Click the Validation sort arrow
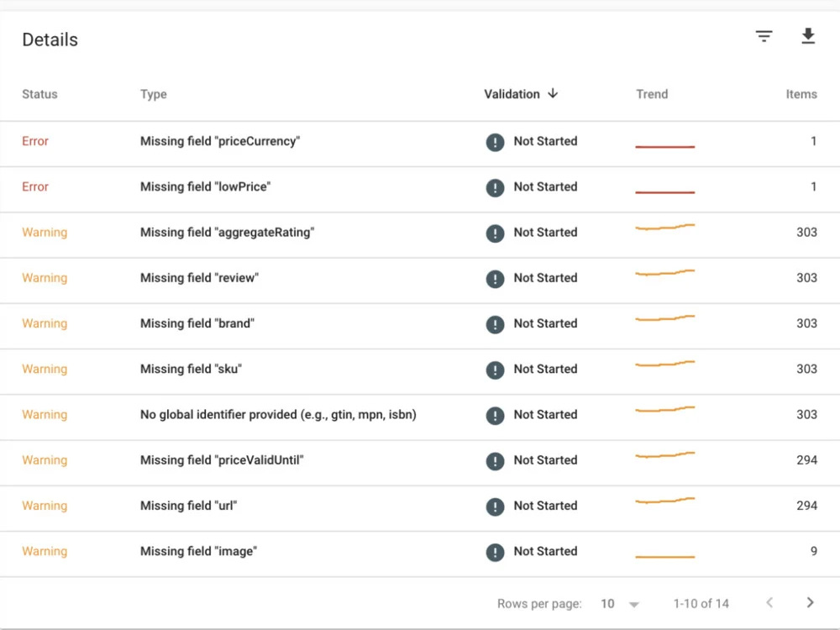 pos(553,94)
